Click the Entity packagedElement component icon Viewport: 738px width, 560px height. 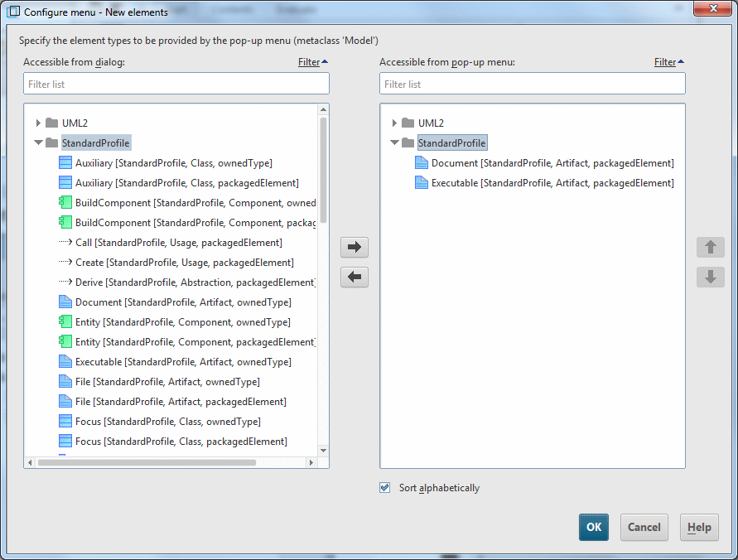65,341
